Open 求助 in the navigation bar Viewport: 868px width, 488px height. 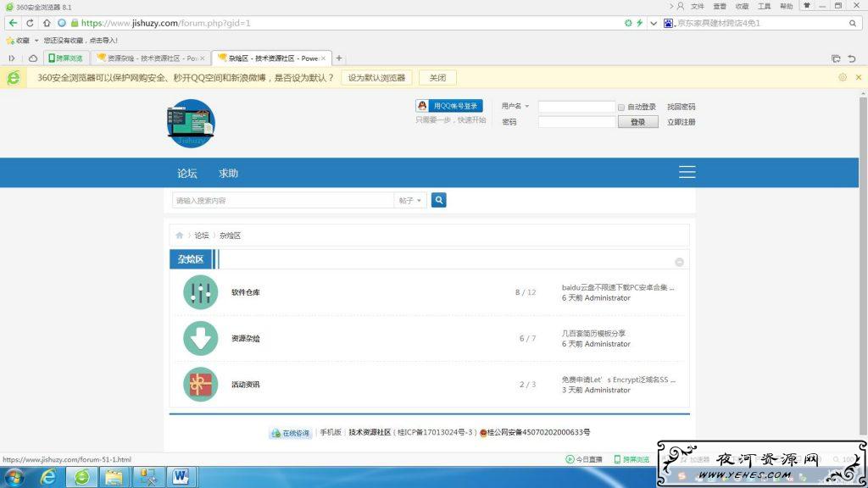tap(228, 173)
